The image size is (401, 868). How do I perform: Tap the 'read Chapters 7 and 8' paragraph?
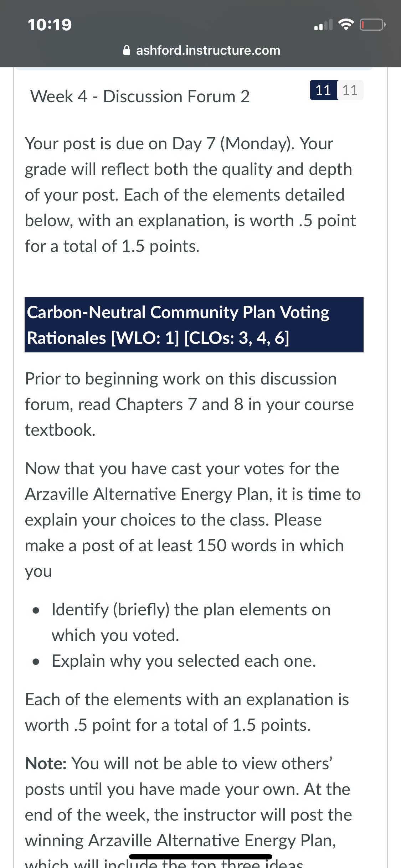tap(189, 404)
